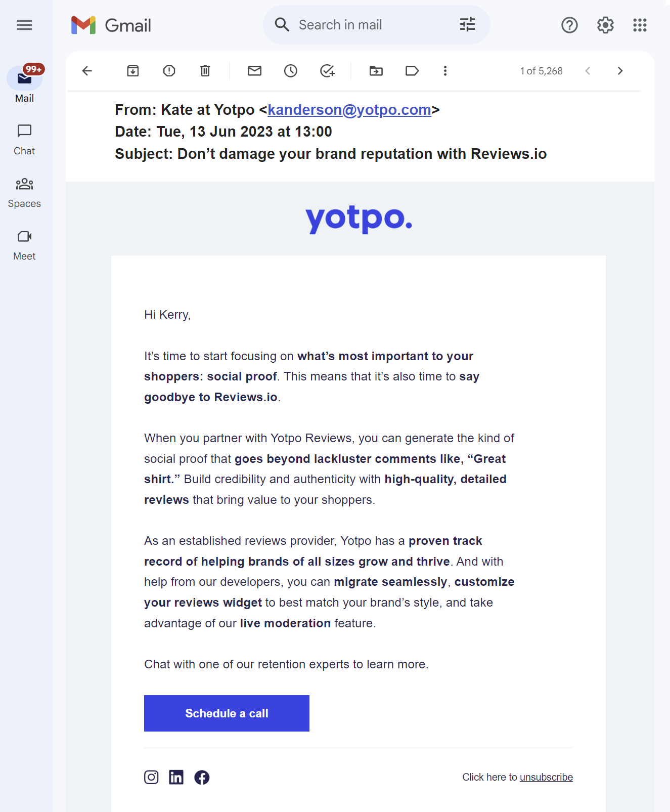Screen dimensions: 670x812
Task: Open the main menu hamburger
Action: 24,25
